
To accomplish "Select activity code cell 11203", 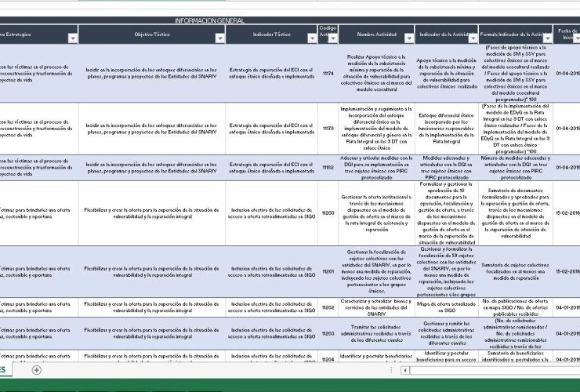I will tap(328, 333).
